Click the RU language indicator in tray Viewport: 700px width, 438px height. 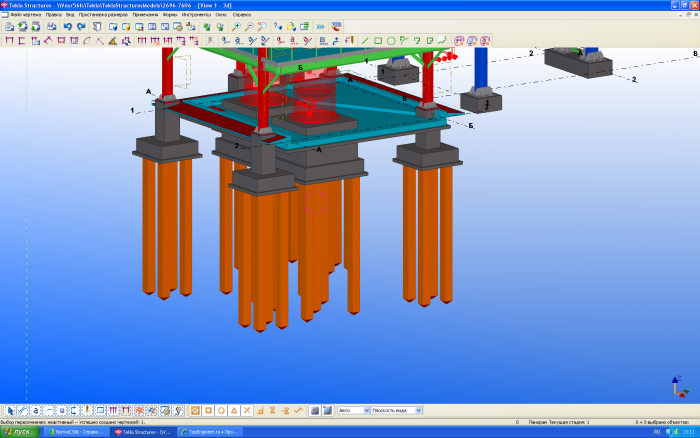pos(657,432)
